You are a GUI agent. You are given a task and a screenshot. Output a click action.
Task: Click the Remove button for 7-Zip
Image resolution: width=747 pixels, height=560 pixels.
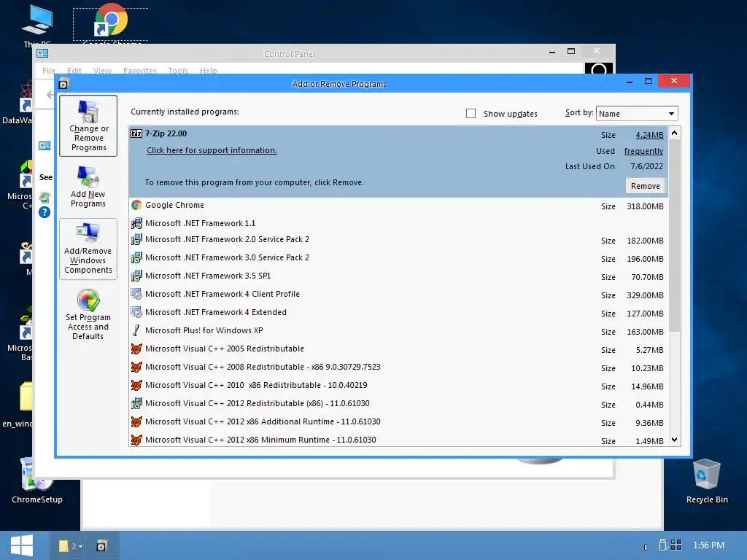[x=646, y=186]
